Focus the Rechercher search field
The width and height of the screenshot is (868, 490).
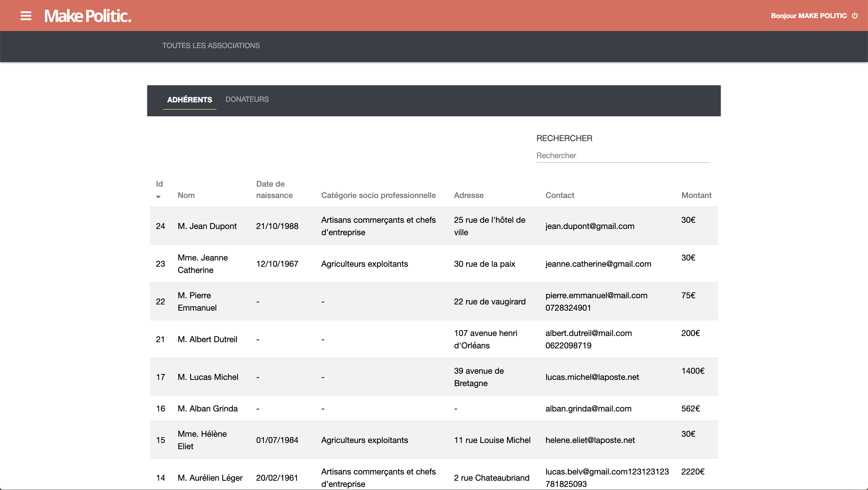(x=623, y=156)
